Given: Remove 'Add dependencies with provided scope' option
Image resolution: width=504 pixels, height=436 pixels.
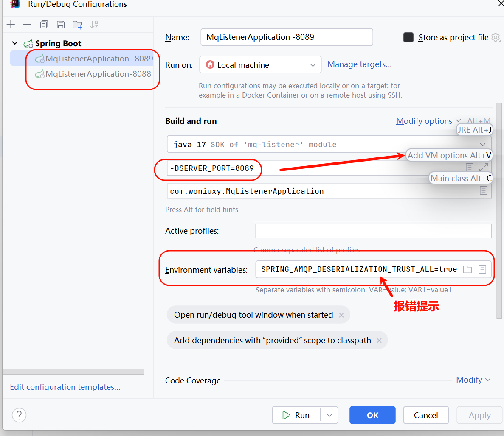Looking at the screenshot, I should point(379,341).
